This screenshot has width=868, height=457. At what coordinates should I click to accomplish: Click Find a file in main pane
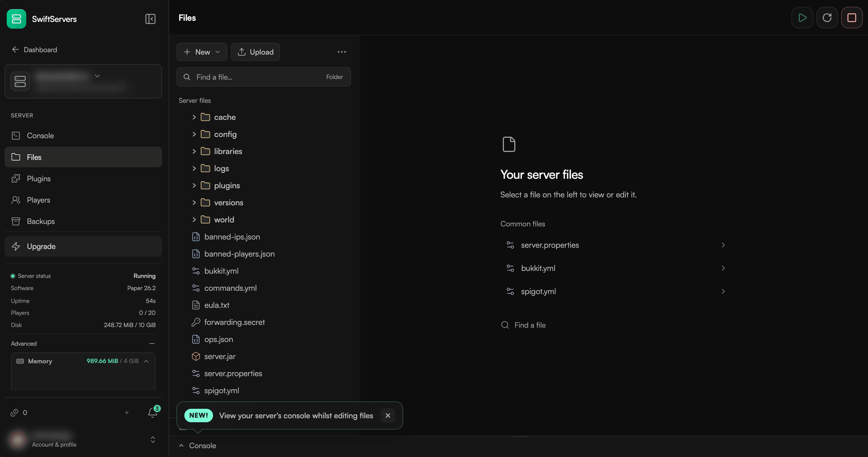point(524,325)
